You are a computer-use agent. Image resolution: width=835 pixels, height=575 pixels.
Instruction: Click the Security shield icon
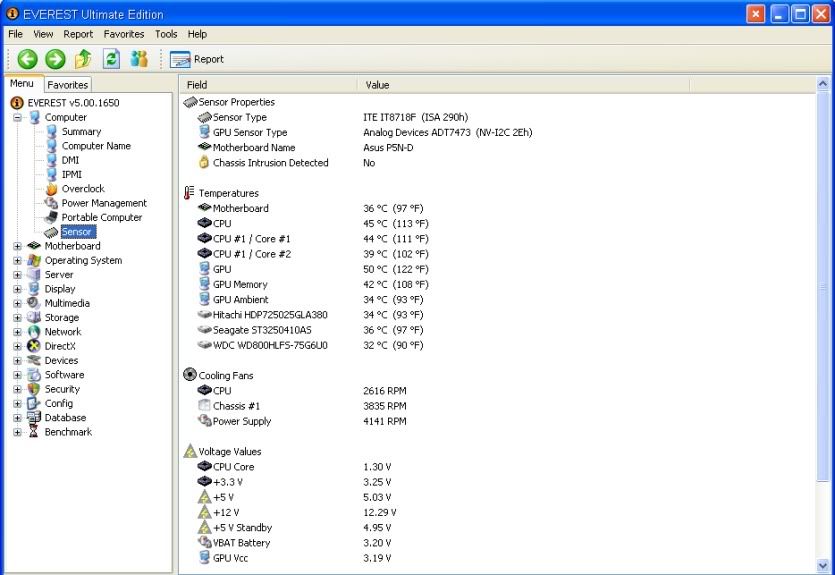click(34, 389)
